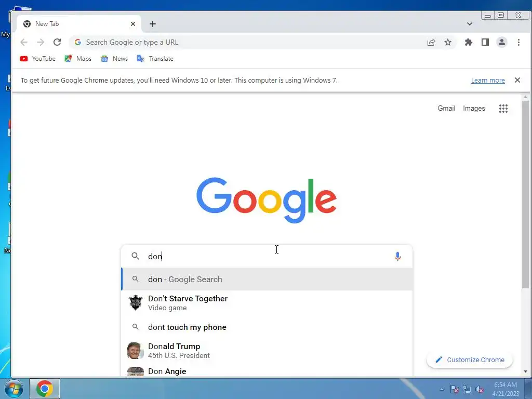
Task: Bookmark this tab with star icon
Action: click(448, 42)
